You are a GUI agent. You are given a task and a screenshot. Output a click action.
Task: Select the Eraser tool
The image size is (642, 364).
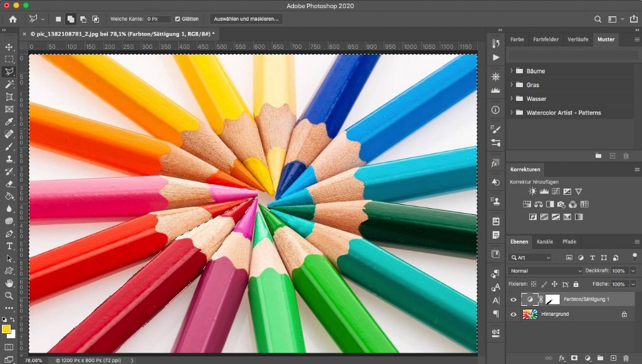tap(9, 184)
